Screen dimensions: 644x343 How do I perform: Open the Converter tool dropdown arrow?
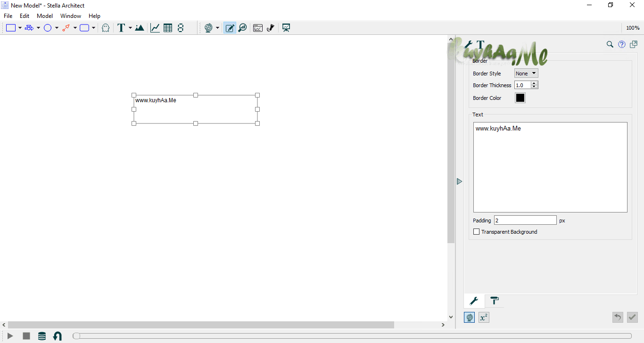(57, 28)
